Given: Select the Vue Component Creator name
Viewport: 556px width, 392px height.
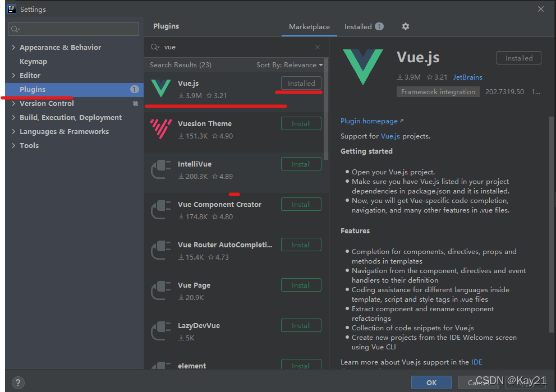Looking at the screenshot, I should click(x=219, y=205).
